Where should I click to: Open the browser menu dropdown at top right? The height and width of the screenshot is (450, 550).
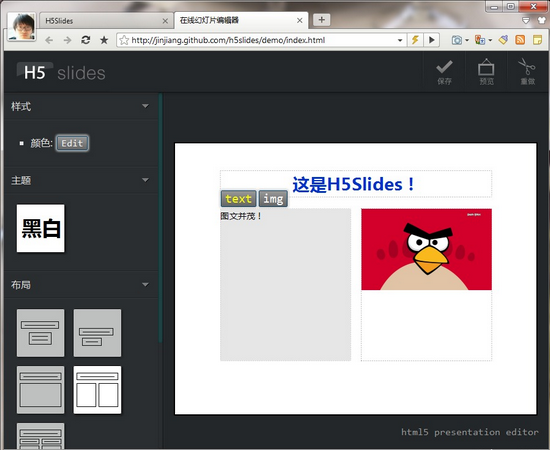526,20
